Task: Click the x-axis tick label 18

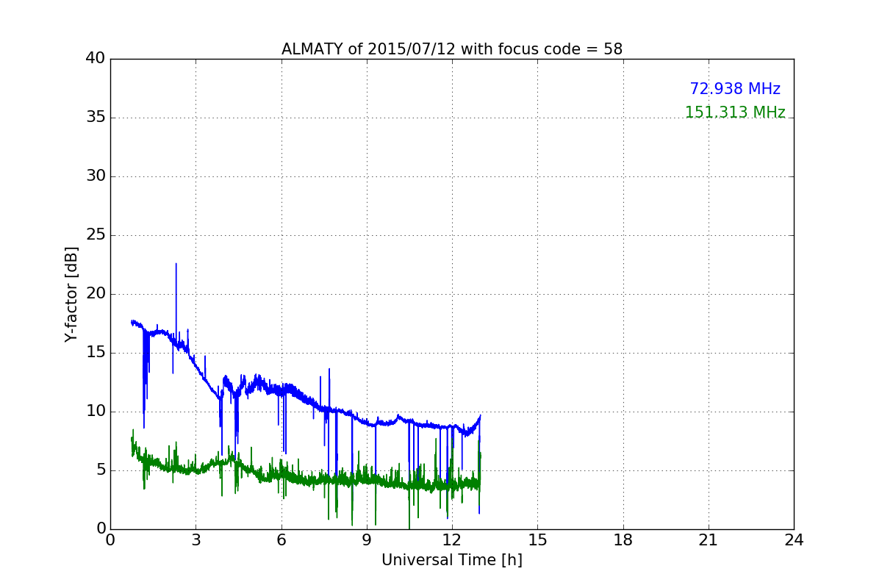Action: 623,540
